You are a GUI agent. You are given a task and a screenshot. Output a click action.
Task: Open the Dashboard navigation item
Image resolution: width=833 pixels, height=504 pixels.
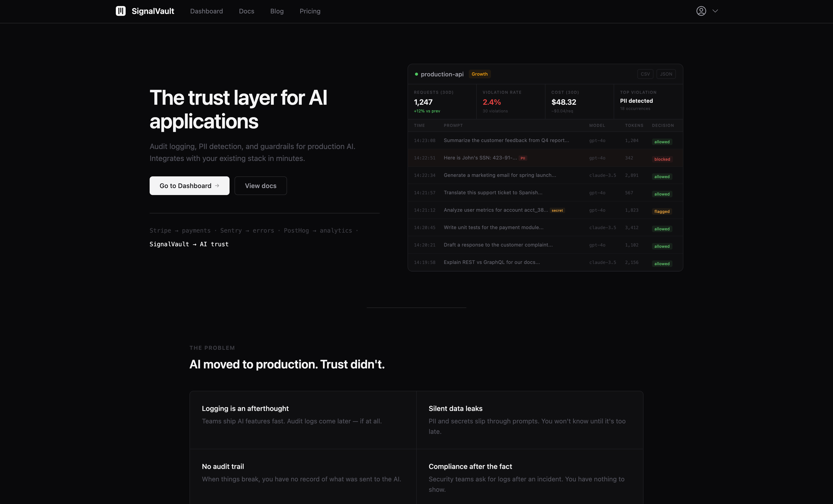click(x=207, y=11)
